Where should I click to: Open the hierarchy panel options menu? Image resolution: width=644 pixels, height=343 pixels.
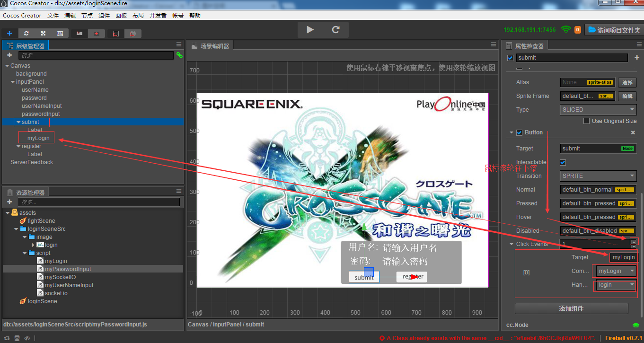click(179, 44)
